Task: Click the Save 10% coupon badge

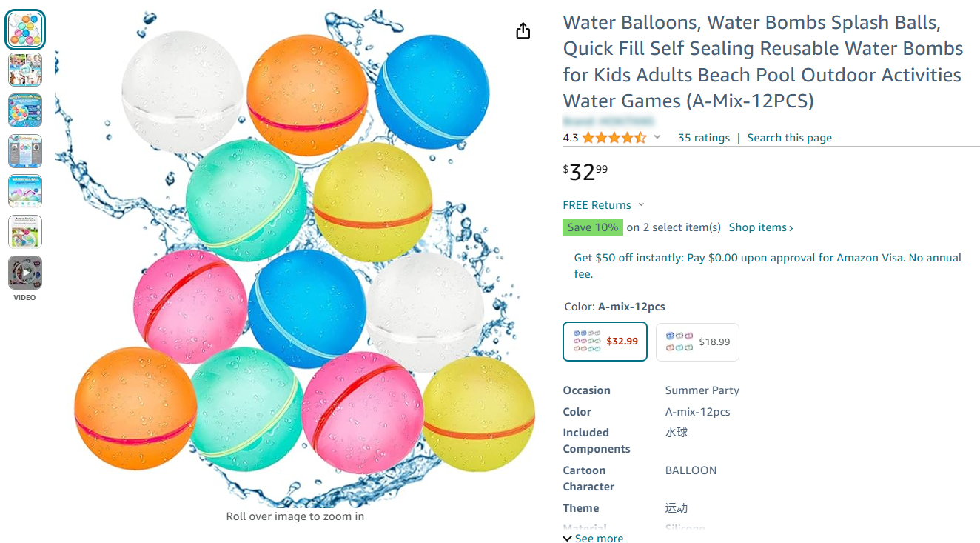Action: coord(593,227)
